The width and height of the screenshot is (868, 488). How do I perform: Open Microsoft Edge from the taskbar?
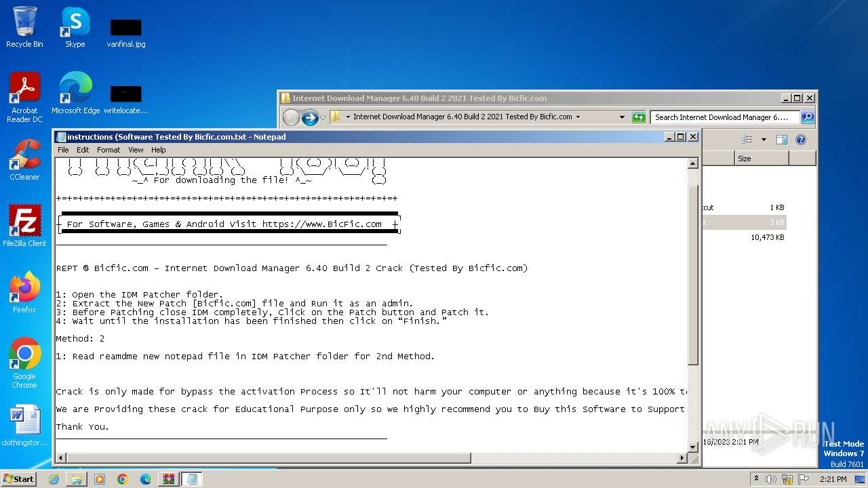(146, 479)
